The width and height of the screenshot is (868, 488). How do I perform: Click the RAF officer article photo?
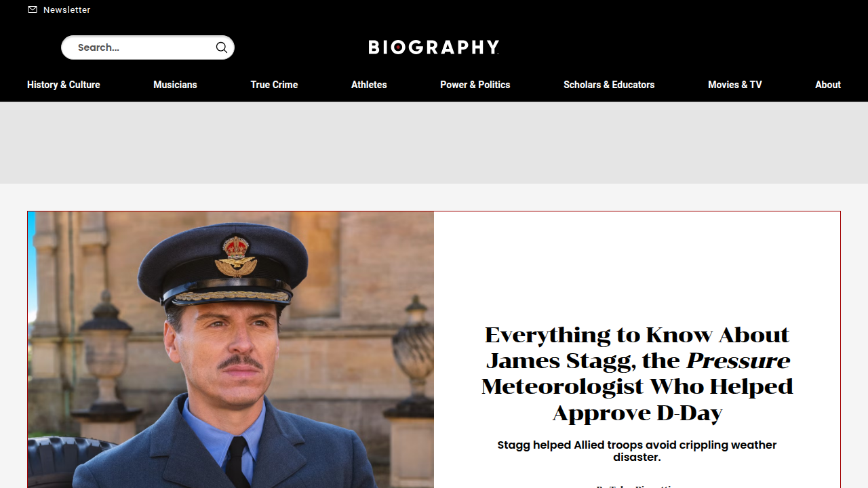coord(231,350)
